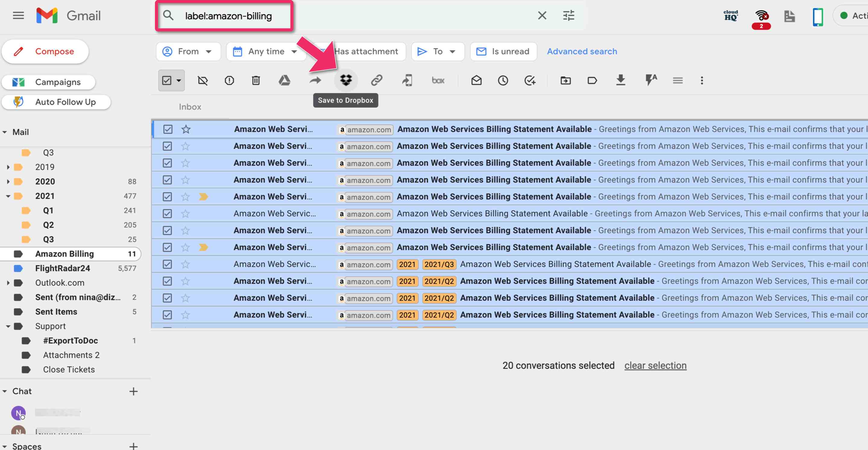Viewport: 868px width, 450px height.
Task: Collapse the Support label
Action: point(8,326)
